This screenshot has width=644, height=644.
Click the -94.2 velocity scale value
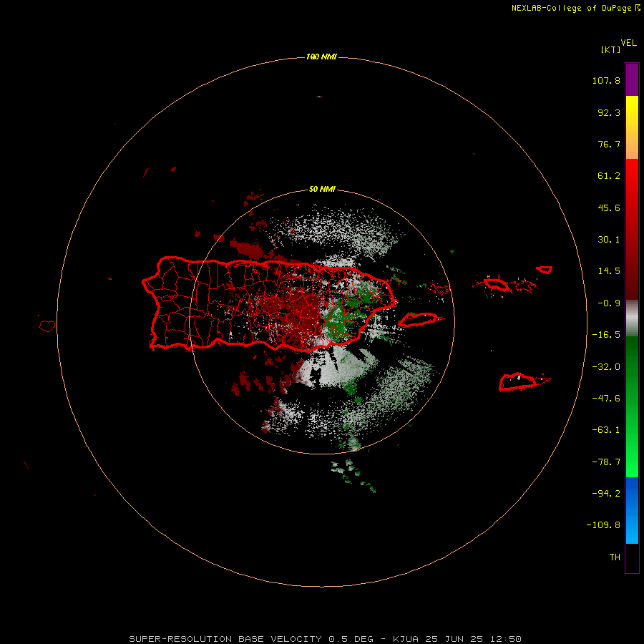click(x=606, y=494)
